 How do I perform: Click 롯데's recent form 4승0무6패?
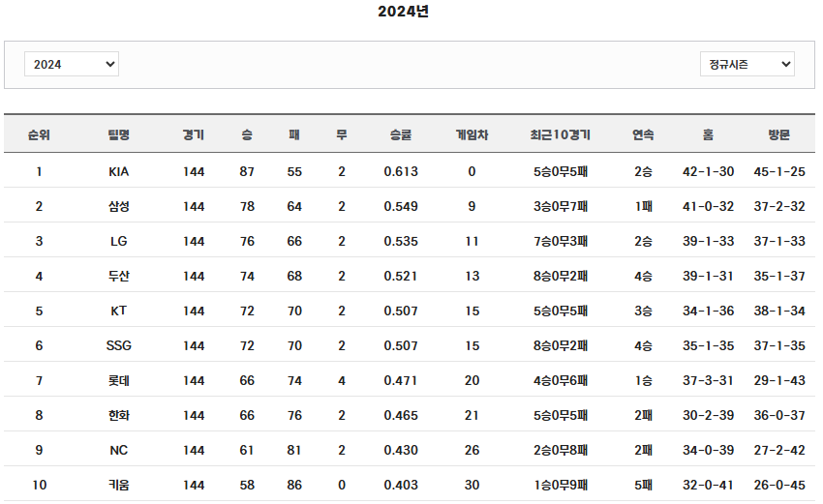561,380
